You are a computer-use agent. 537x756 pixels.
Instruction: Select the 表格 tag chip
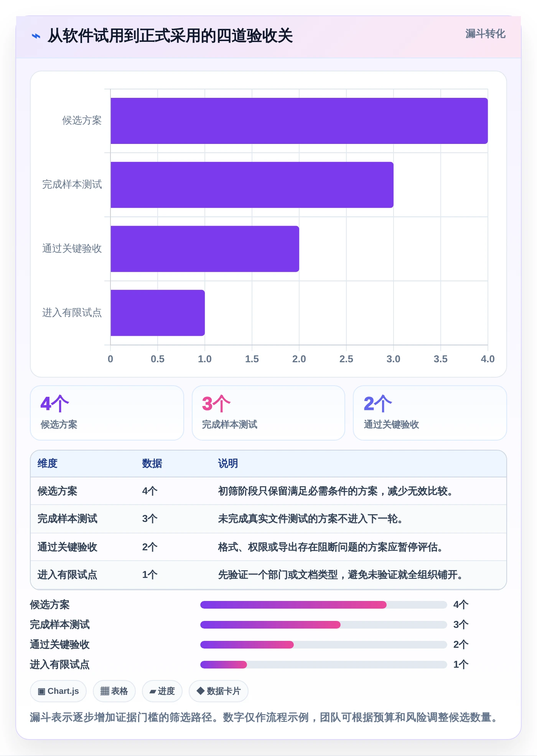coord(114,691)
